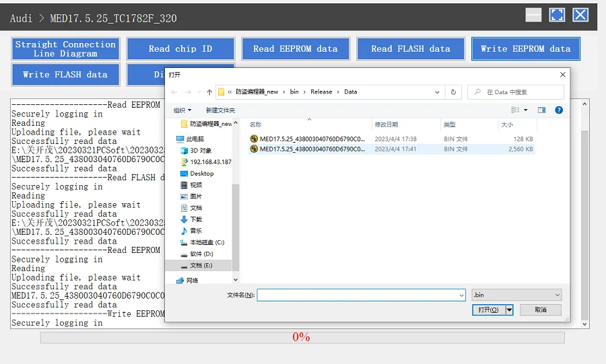This screenshot has height=364, width=606.
Task: Click bin in the breadcrumb path
Action: click(x=294, y=92)
